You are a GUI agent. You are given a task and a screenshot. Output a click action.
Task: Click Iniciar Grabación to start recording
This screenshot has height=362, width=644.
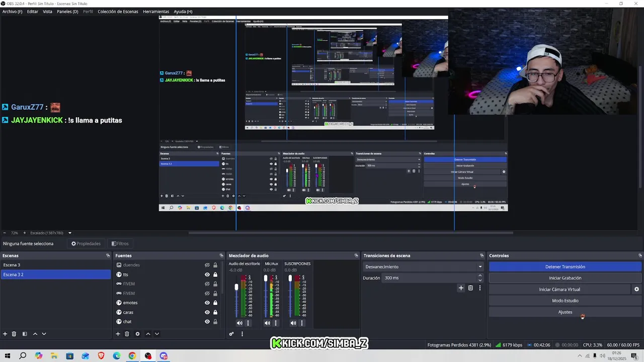pos(565,278)
